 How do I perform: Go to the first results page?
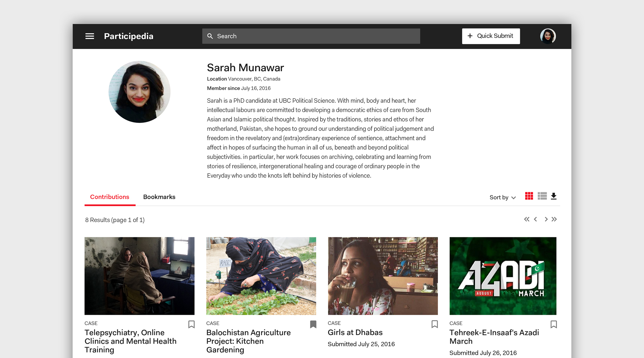(x=527, y=219)
